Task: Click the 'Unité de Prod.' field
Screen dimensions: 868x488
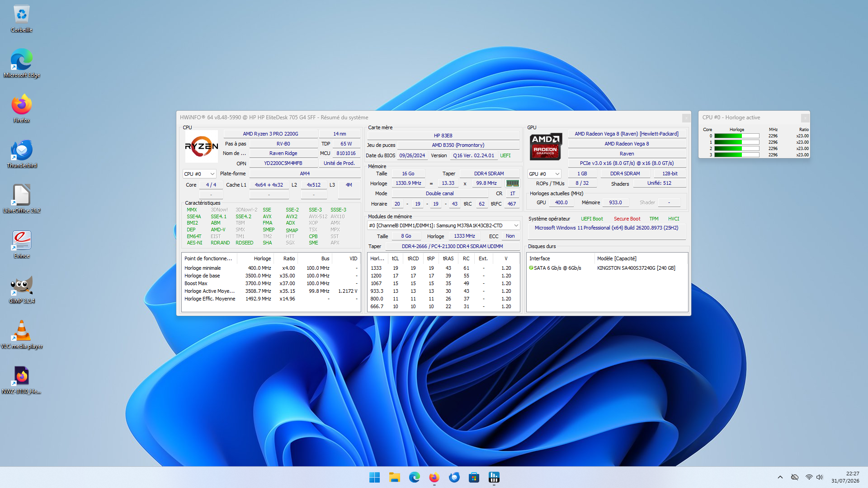Action: pos(339,164)
